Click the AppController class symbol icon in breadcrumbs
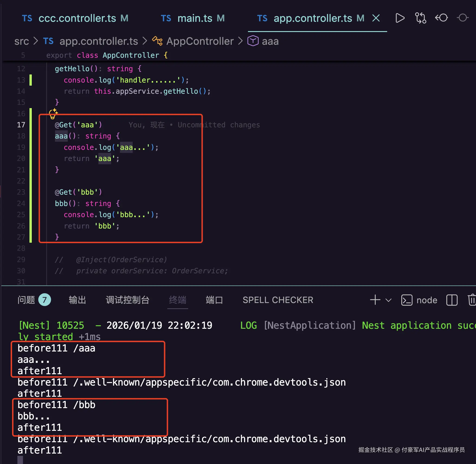This screenshot has height=464, width=476. click(157, 41)
